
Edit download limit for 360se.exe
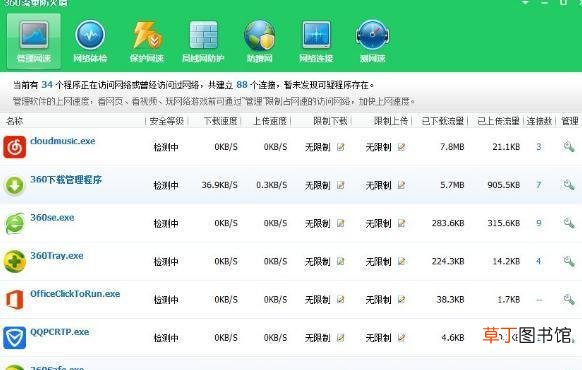tap(340, 223)
